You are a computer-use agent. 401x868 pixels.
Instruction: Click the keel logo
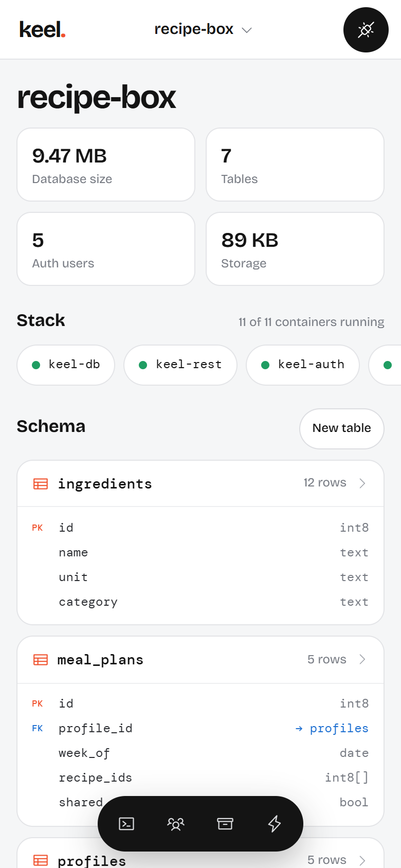pos(42,30)
